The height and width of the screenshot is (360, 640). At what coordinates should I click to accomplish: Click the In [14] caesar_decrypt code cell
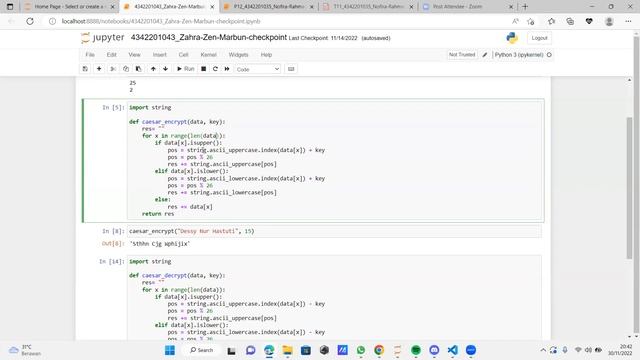coord(334,298)
